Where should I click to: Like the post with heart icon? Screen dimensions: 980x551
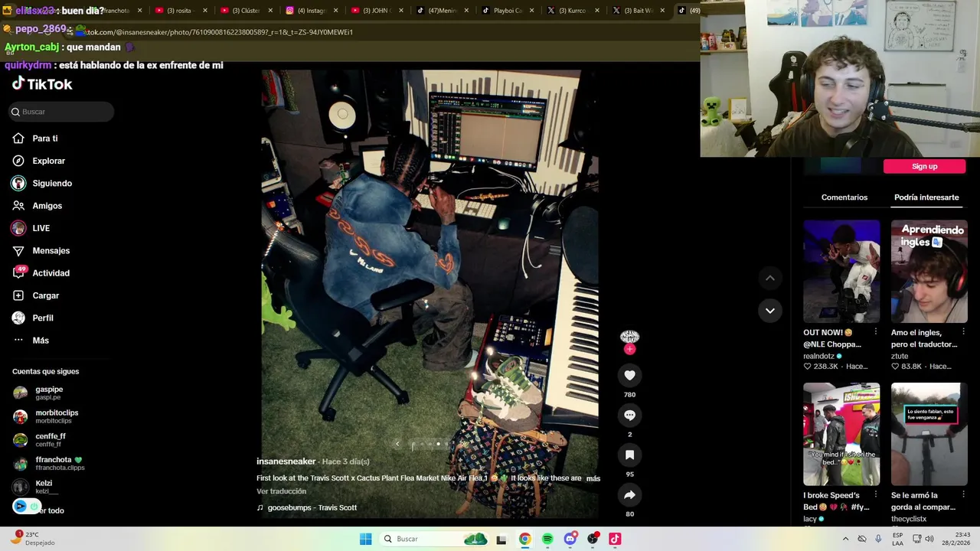(629, 375)
